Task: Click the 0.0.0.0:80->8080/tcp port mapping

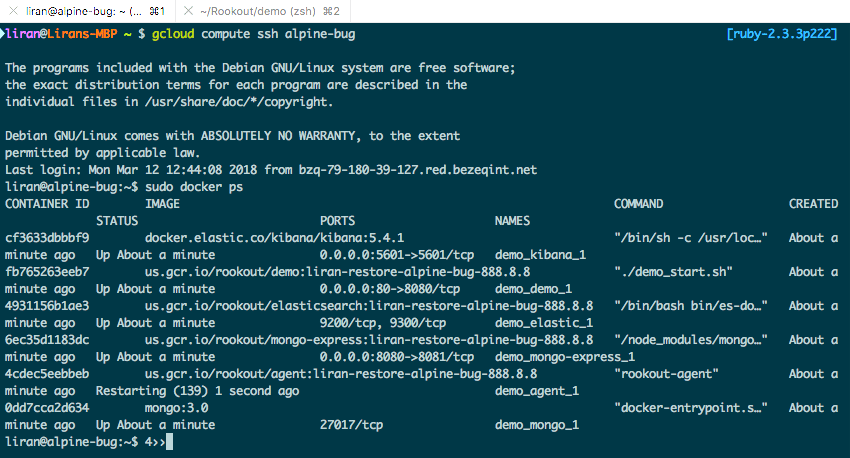Action: coord(390,289)
